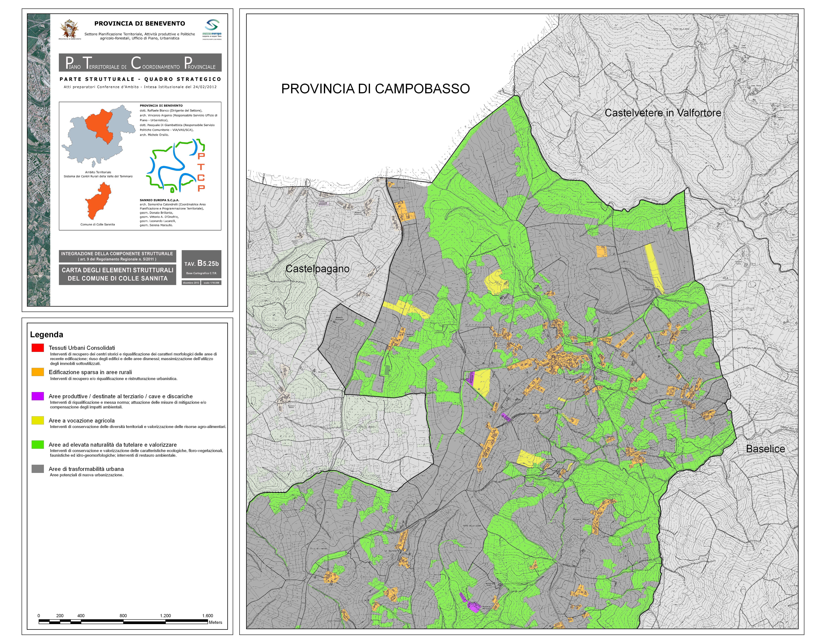Click 'CARTA DEGLI ELEMENTI STRUTTURALI' title box
The image size is (834, 644).
pyautogui.click(x=117, y=274)
